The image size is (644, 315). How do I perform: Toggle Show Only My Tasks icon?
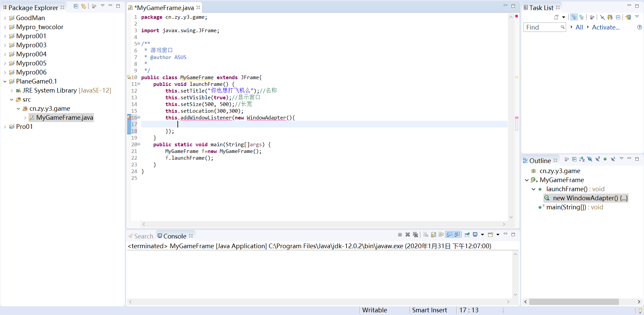tap(610, 17)
